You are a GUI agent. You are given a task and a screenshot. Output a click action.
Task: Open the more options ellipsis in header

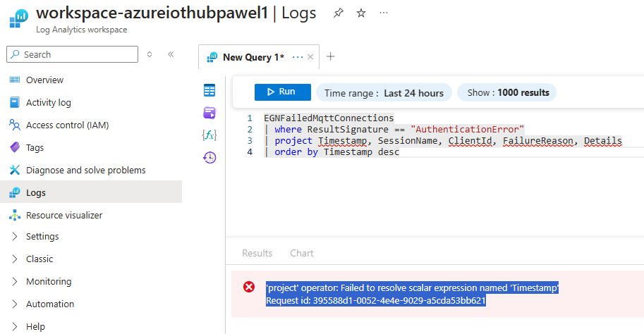coord(384,13)
